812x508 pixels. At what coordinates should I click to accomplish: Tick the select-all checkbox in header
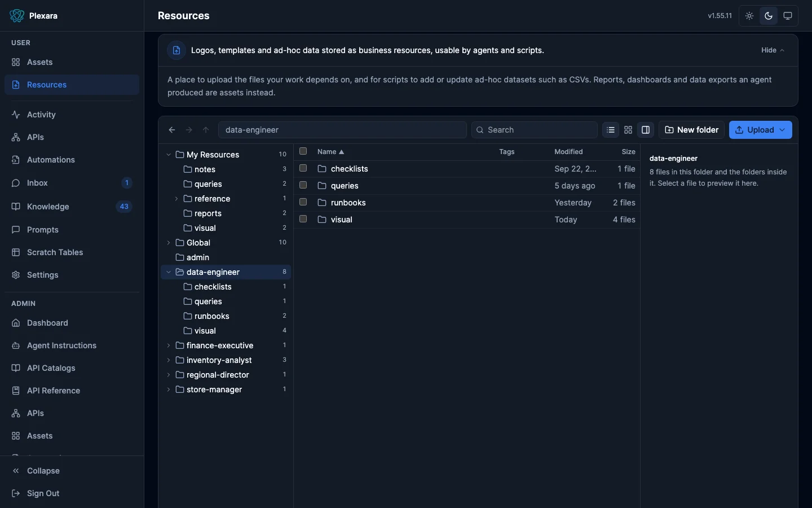[303, 151]
